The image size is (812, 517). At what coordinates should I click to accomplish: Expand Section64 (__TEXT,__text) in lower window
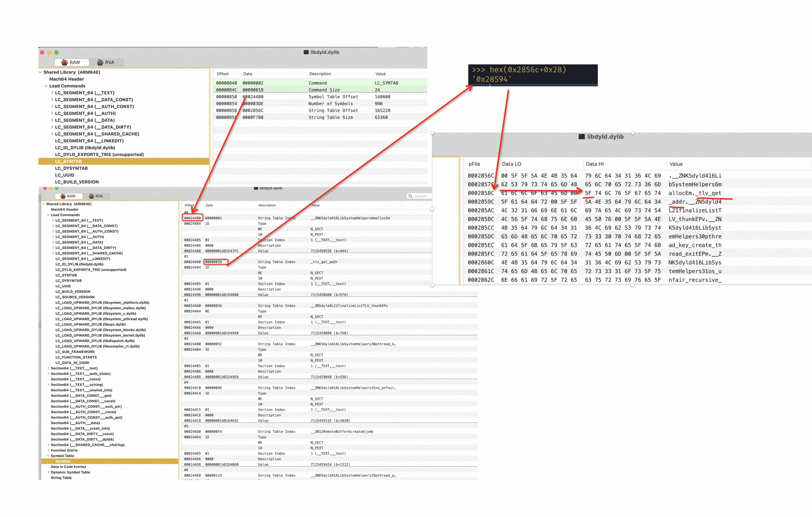click(48, 368)
